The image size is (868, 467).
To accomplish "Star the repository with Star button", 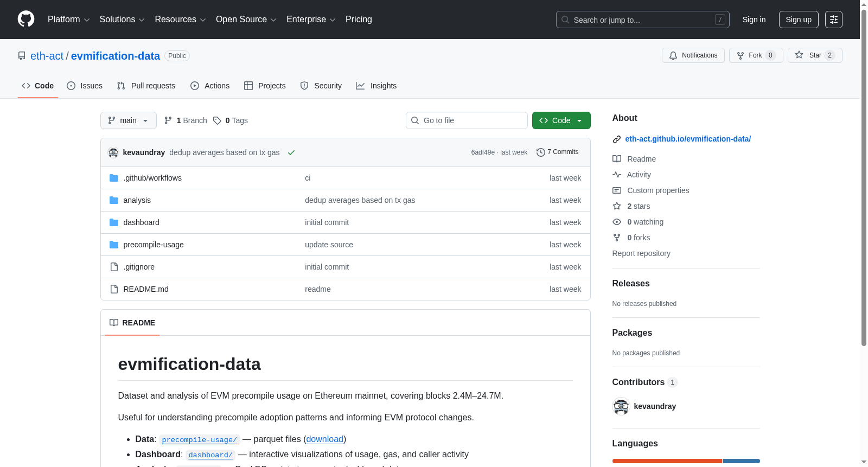I will pos(815,55).
